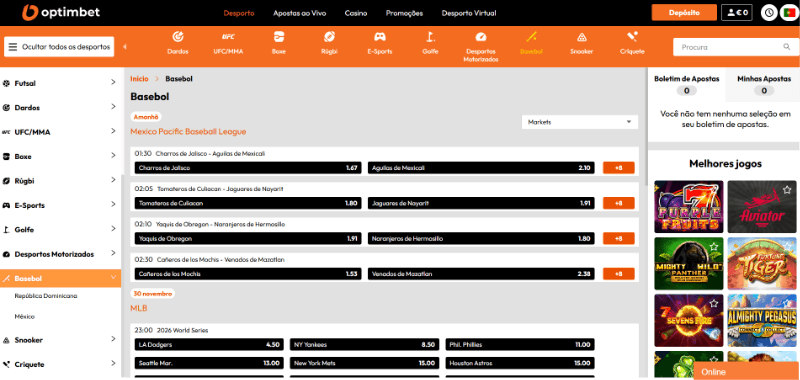This screenshot has height=380, width=800.
Task: Open Dardos sport icon in top bar
Action: 178,37
